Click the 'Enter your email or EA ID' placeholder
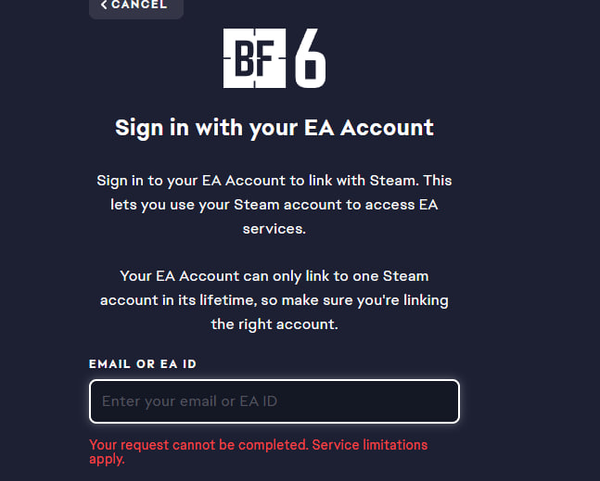The width and height of the screenshot is (600, 481). coord(190,402)
